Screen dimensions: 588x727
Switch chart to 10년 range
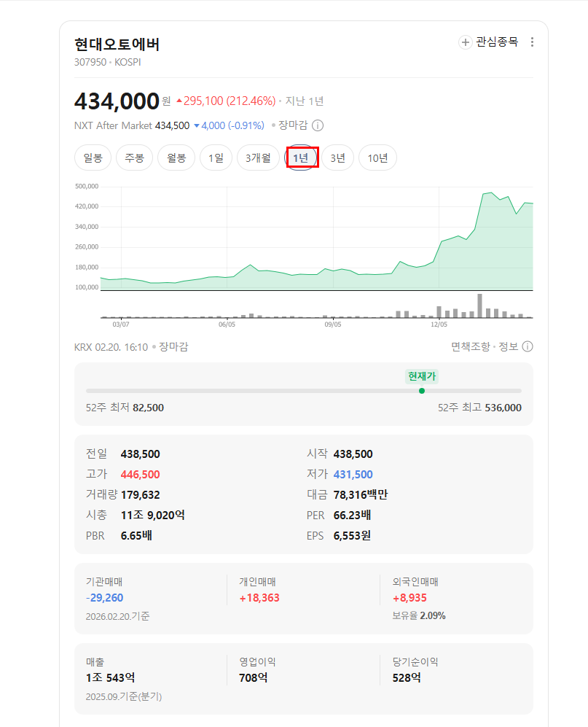377,158
